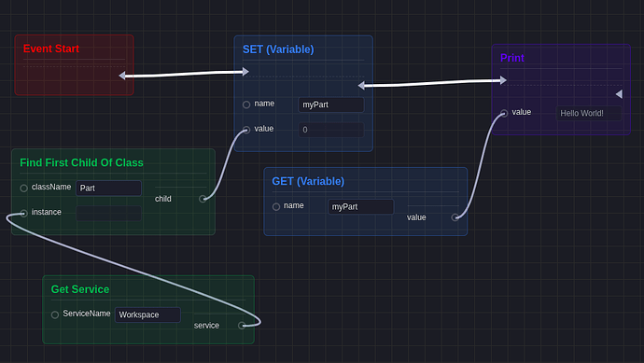Edit the Workspace service name field

pyautogui.click(x=147, y=314)
